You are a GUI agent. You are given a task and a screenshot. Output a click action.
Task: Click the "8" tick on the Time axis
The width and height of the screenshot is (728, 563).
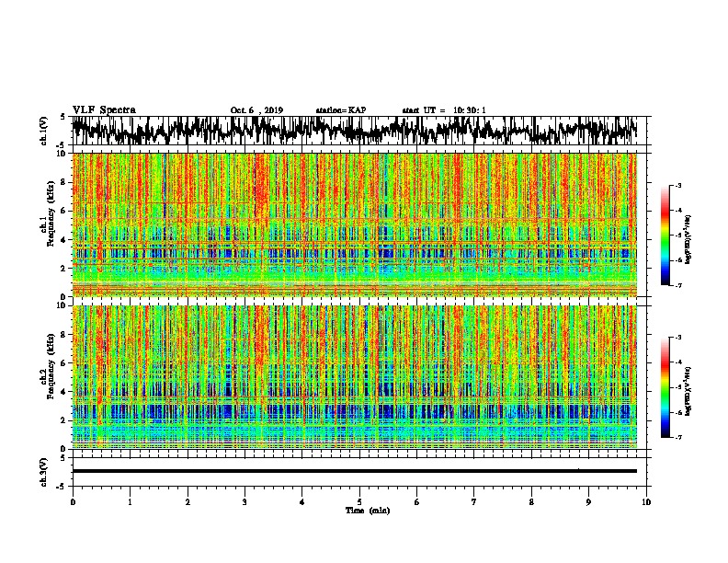click(x=531, y=501)
